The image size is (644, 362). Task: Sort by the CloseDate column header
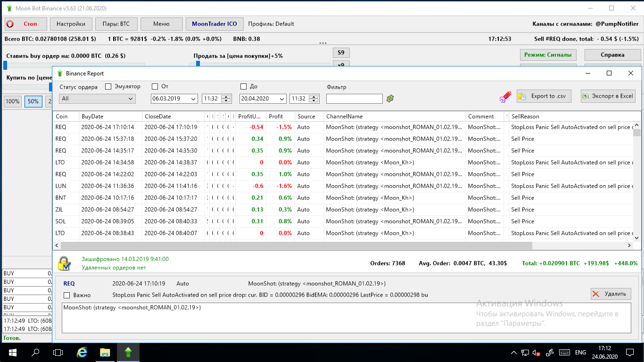point(173,116)
